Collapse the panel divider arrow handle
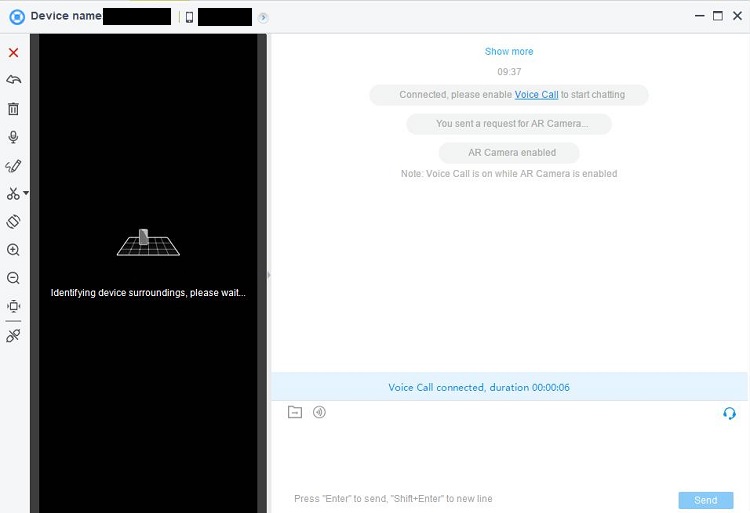The height and width of the screenshot is (513, 750). tap(269, 274)
